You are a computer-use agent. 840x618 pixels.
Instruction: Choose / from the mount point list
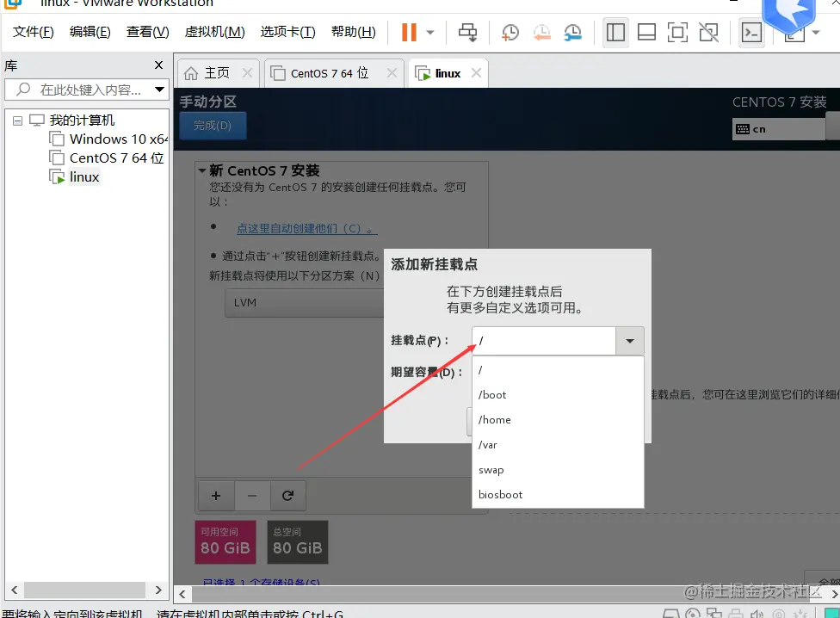pyautogui.click(x=557, y=369)
